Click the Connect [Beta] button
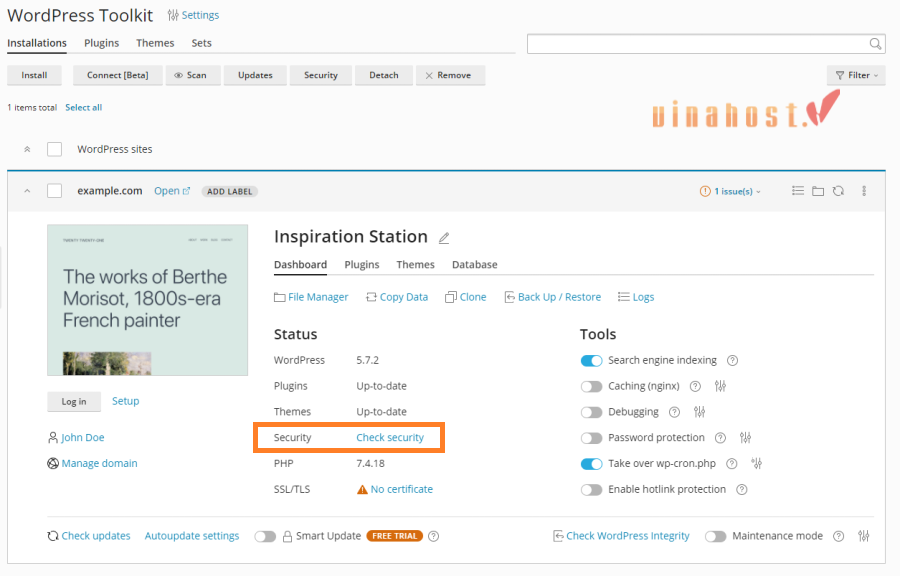Viewport: 900px width, 576px height. 118,75
